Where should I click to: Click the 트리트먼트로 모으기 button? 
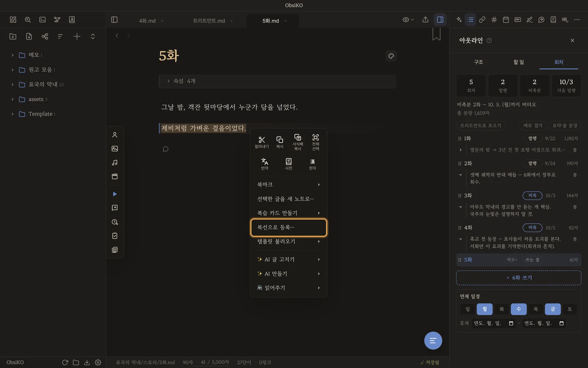click(481, 125)
